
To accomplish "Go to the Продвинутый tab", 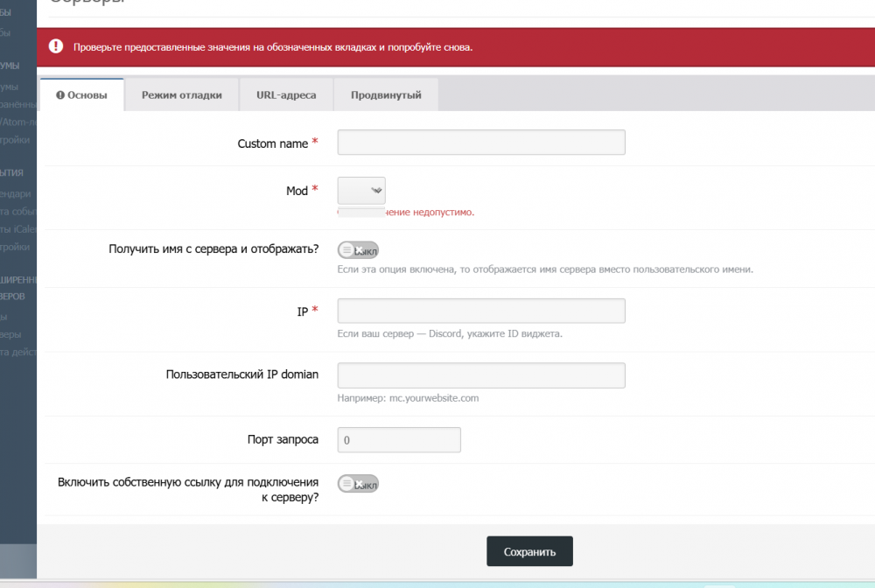I will point(386,95).
